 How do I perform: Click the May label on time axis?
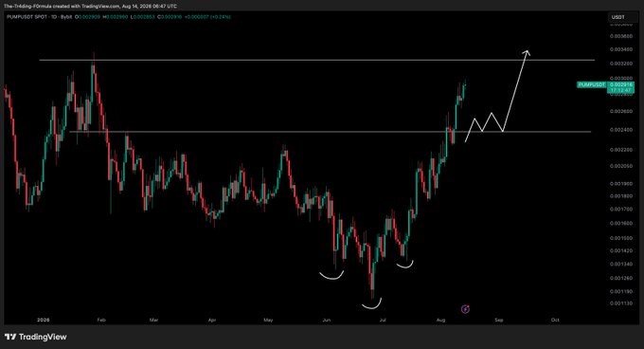(x=268, y=320)
